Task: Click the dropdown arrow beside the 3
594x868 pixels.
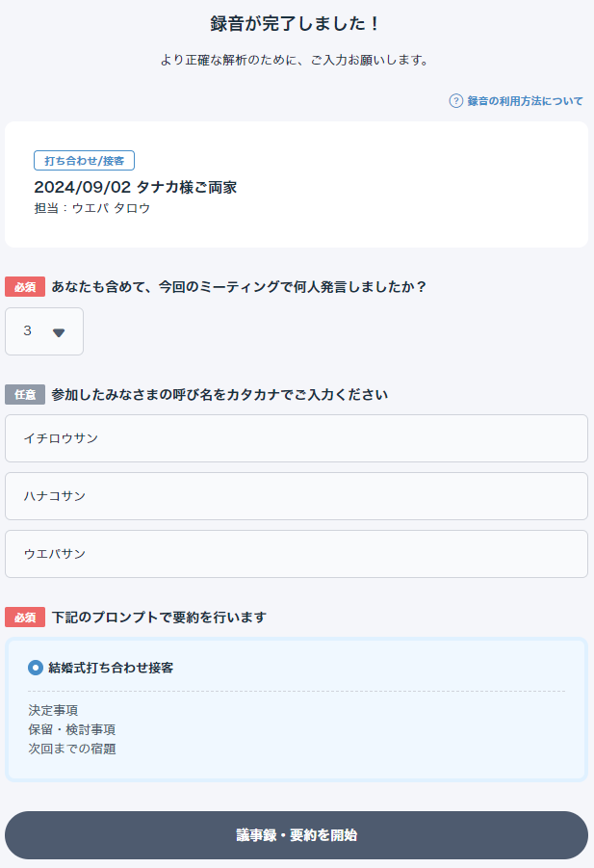Action: click(59, 332)
